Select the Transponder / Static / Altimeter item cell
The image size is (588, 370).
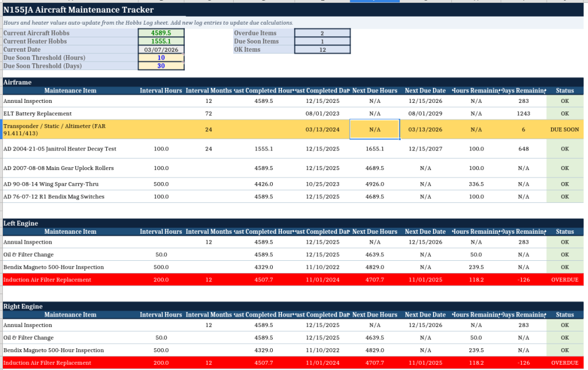pyautogui.click(x=55, y=129)
